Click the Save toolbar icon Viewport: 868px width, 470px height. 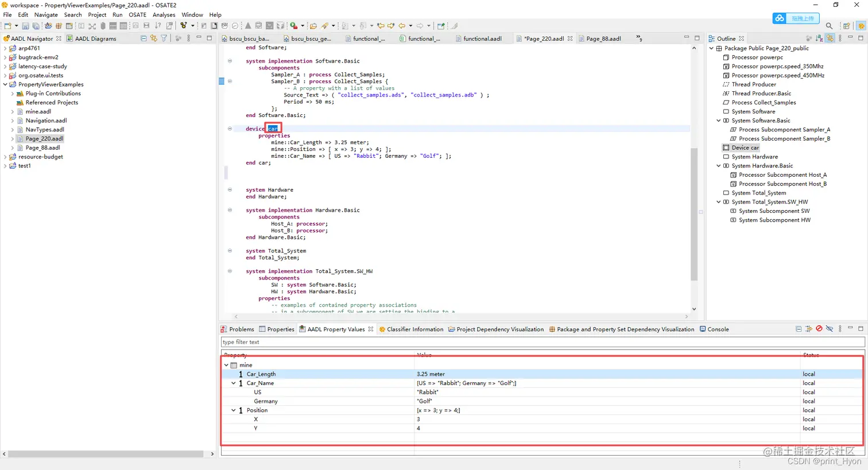25,26
